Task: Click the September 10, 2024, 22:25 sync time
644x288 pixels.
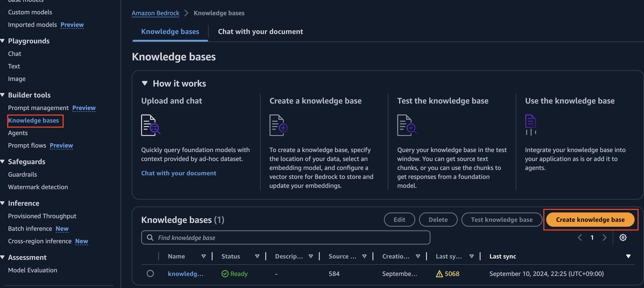Action: [x=546, y=274]
